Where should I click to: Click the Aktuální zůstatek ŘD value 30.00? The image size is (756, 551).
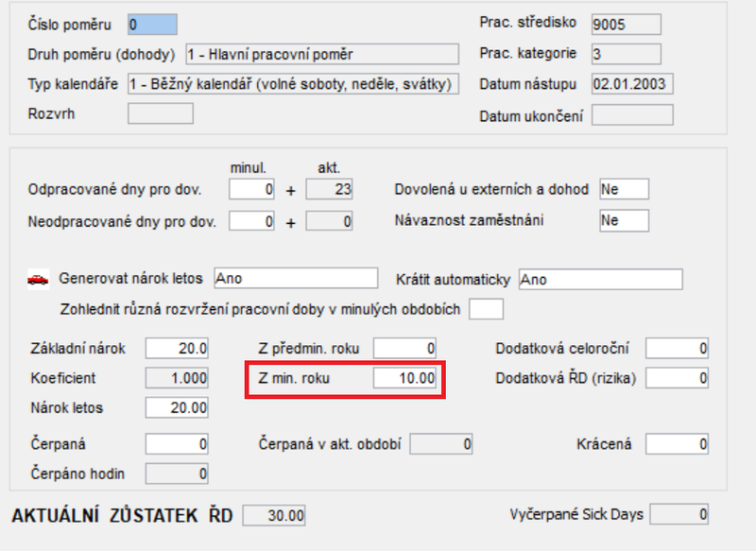click(x=274, y=515)
